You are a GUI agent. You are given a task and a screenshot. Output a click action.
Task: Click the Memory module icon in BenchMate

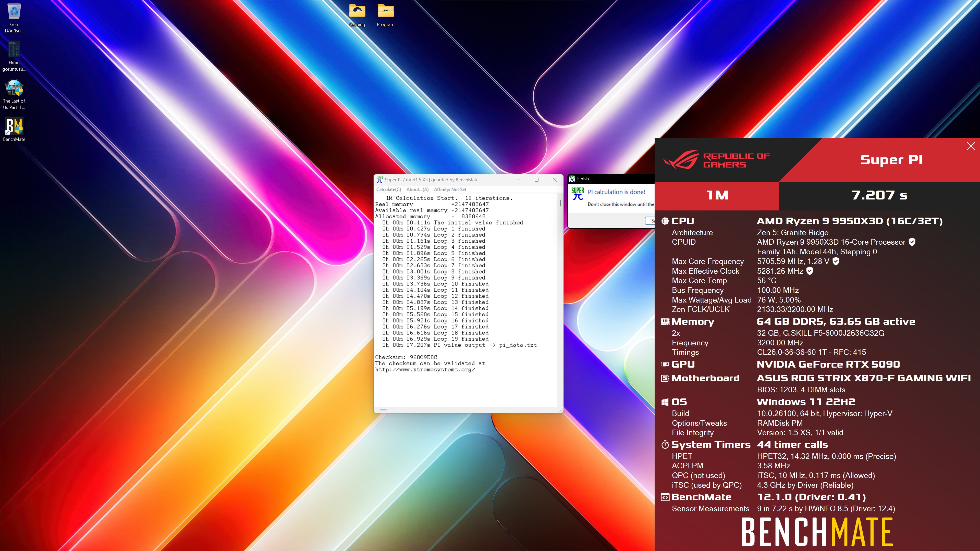pyautogui.click(x=665, y=322)
